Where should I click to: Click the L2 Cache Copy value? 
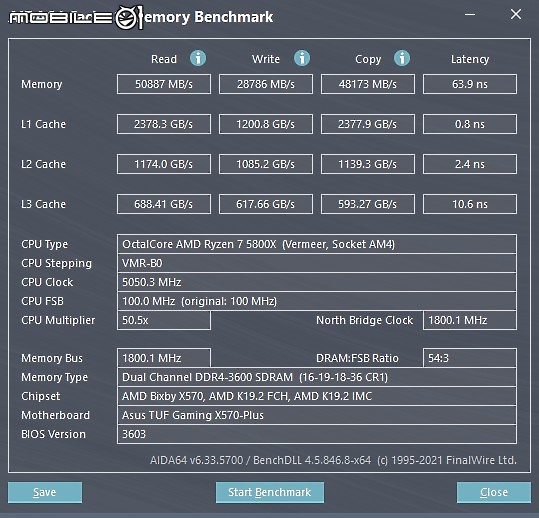click(x=368, y=164)
